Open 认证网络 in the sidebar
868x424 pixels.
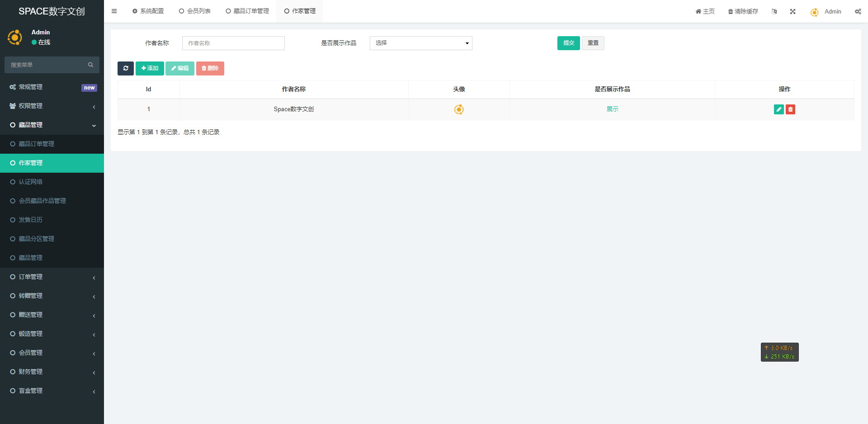(31, 182)
